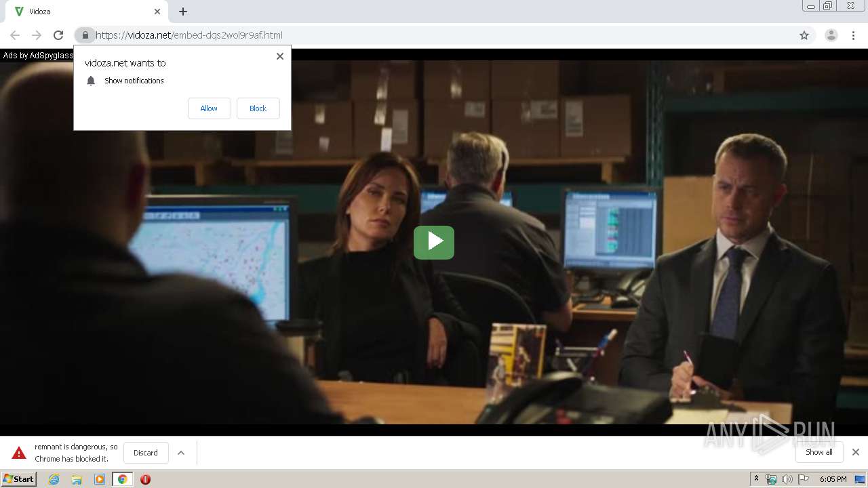
Task: Close the notification permission popup
Action: tap(280, 56)
